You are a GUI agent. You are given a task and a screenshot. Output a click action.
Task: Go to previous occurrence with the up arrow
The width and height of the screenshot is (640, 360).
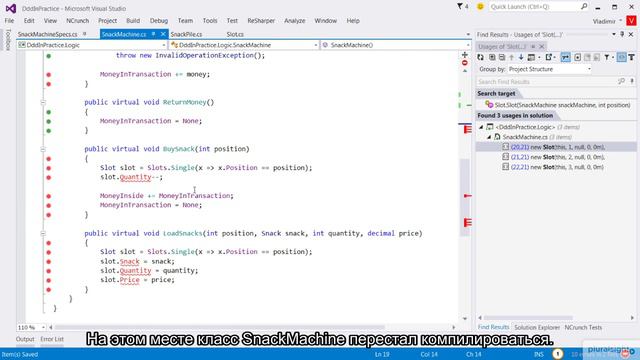point(511,58)
